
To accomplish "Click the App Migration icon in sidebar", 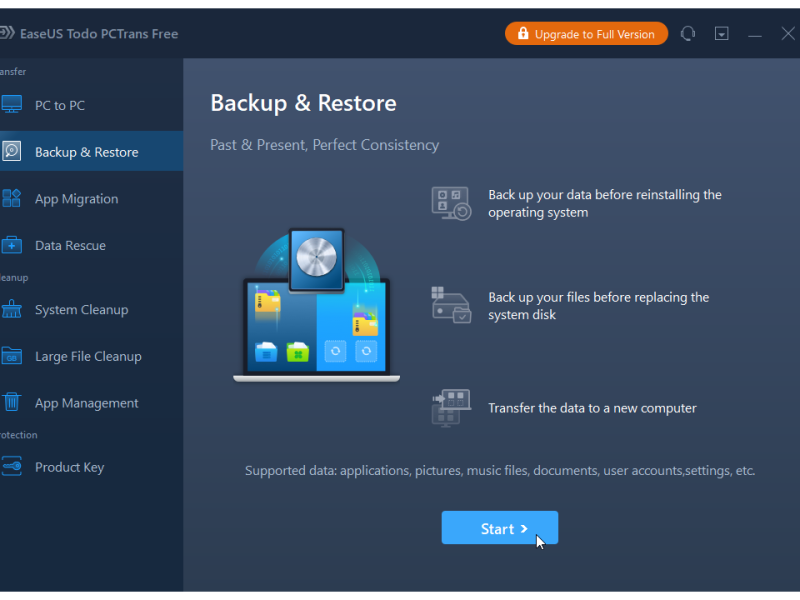I will point(11,198).
